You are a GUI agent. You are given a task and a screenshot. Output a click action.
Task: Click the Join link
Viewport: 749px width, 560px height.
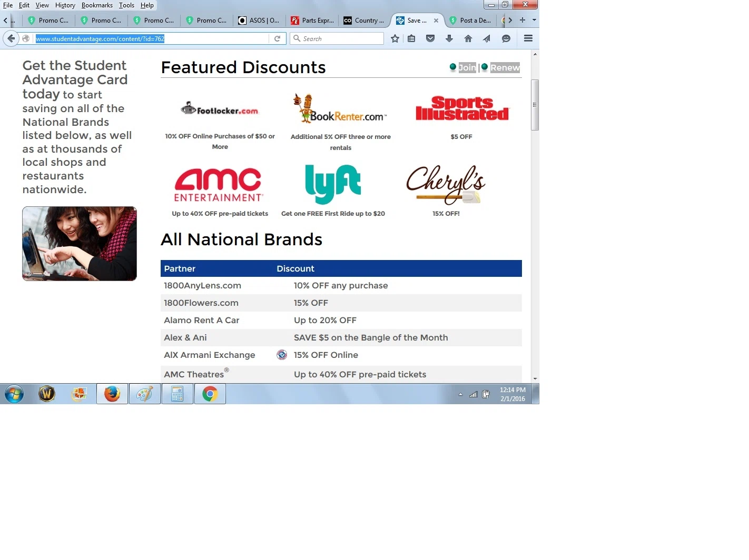click(467, 67)
